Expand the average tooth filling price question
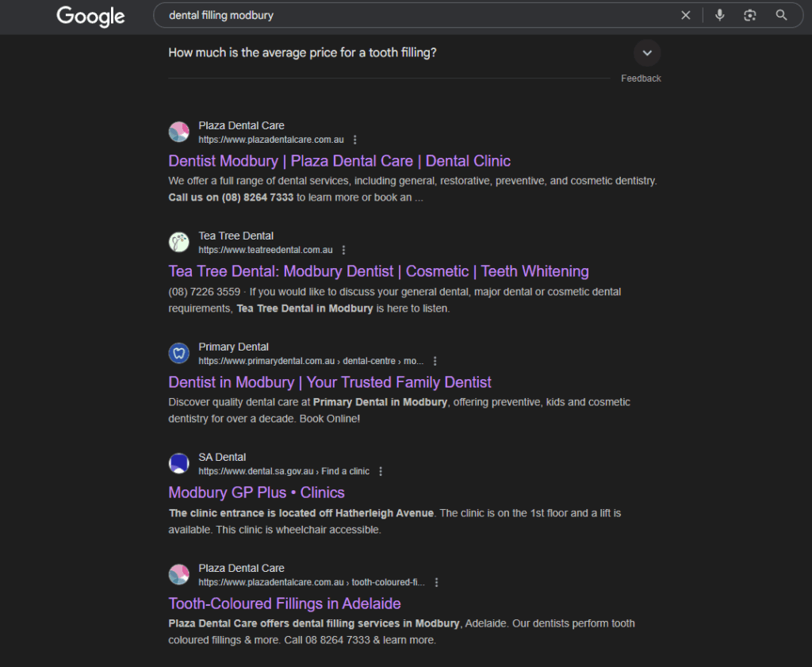 point(647,53)
